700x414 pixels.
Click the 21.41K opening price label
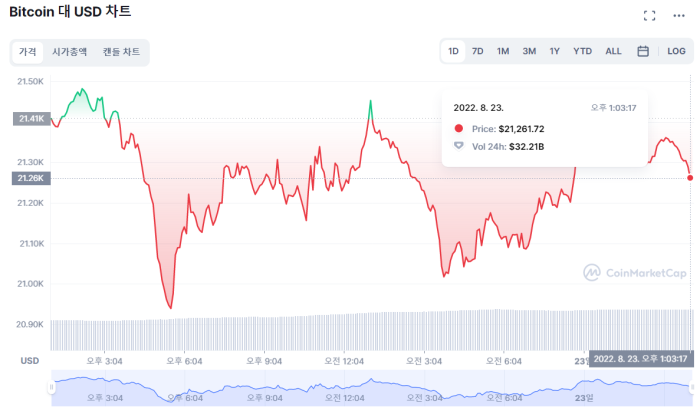pyautogui.click(x=31, y=119)
